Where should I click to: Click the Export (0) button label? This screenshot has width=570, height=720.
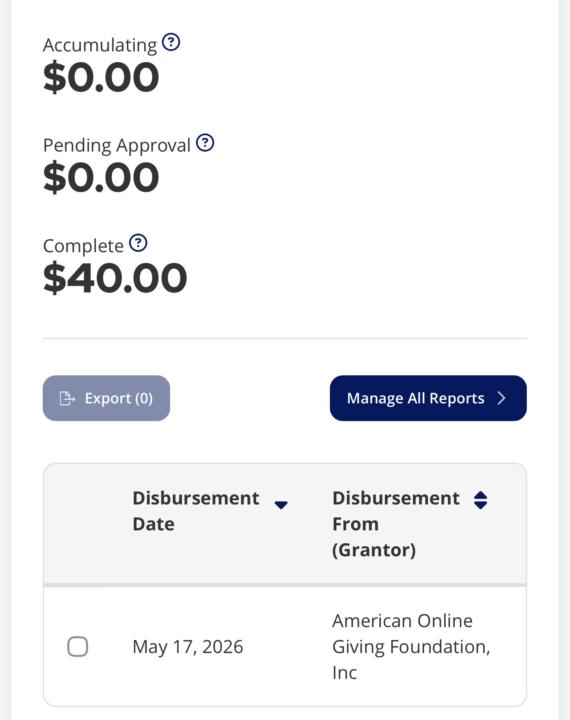(119, 398)
